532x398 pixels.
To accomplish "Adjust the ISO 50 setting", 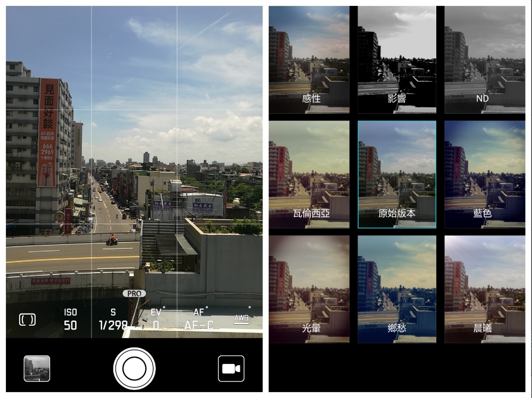I will pos(70,319).
